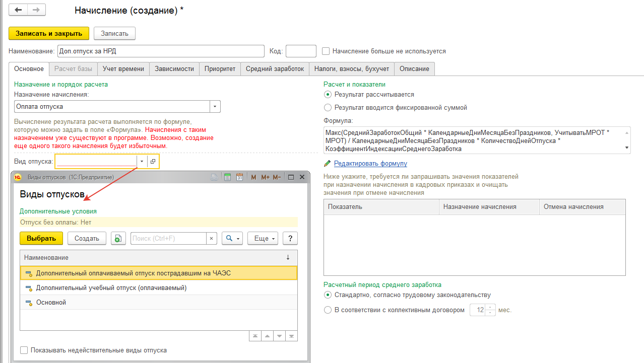This screenshot has height=363, width=644.
Task: Choose В соответствии с коллективным договором option
Action: [x=328, y=310]
